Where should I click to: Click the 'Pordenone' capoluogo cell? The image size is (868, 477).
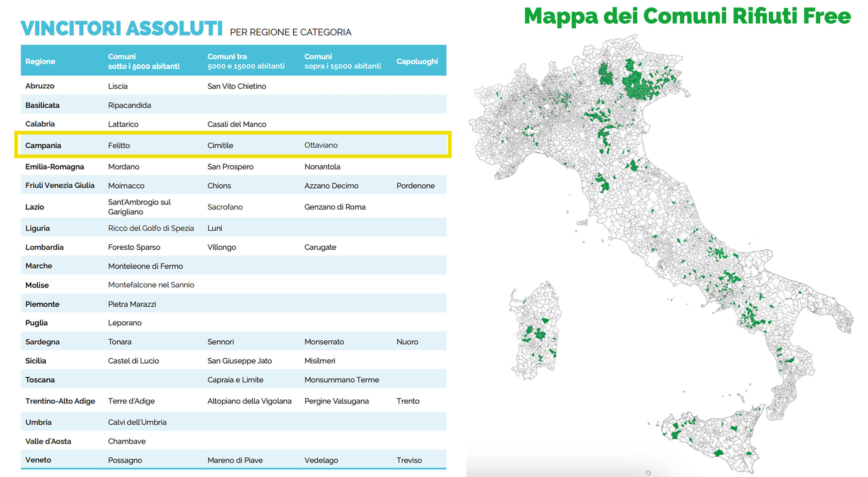[x=415, y=186]
